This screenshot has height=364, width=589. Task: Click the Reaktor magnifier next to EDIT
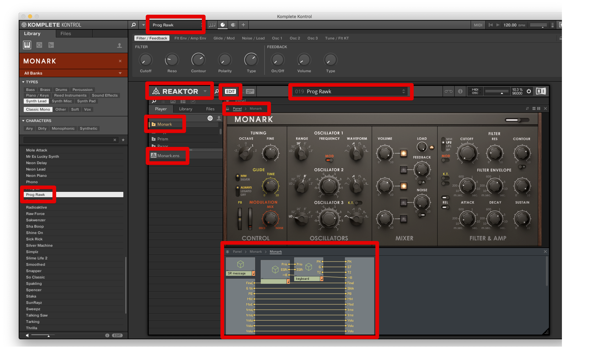[217, 91]
